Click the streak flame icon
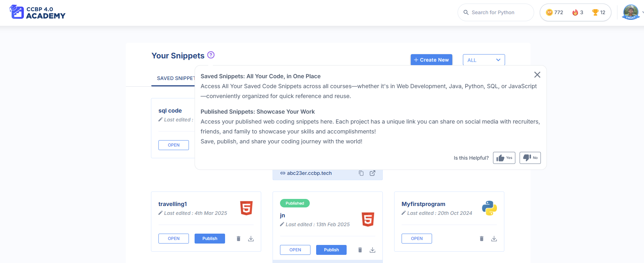644x263 pixels. pos(575,12)
